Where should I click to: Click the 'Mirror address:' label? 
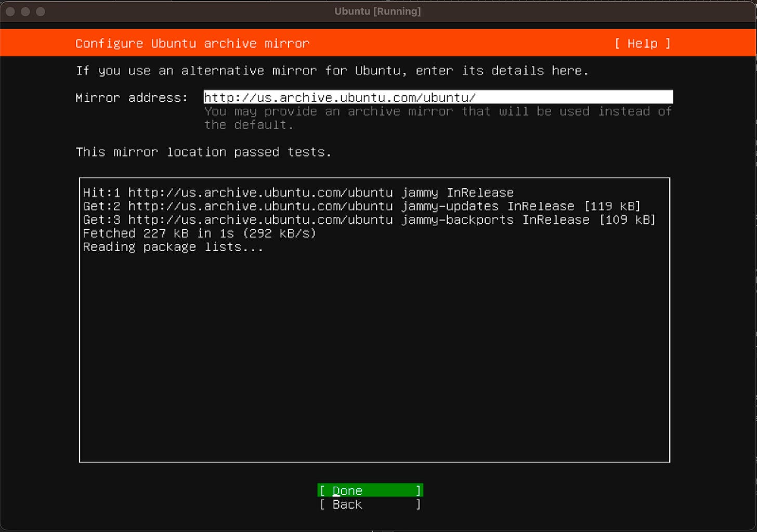click(x=132, y=98)
